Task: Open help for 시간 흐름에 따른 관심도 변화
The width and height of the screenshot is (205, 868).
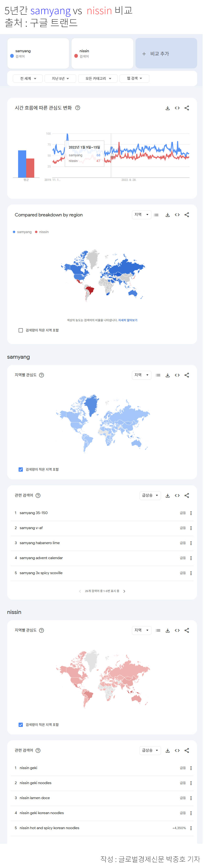Action: pos(78,109)
